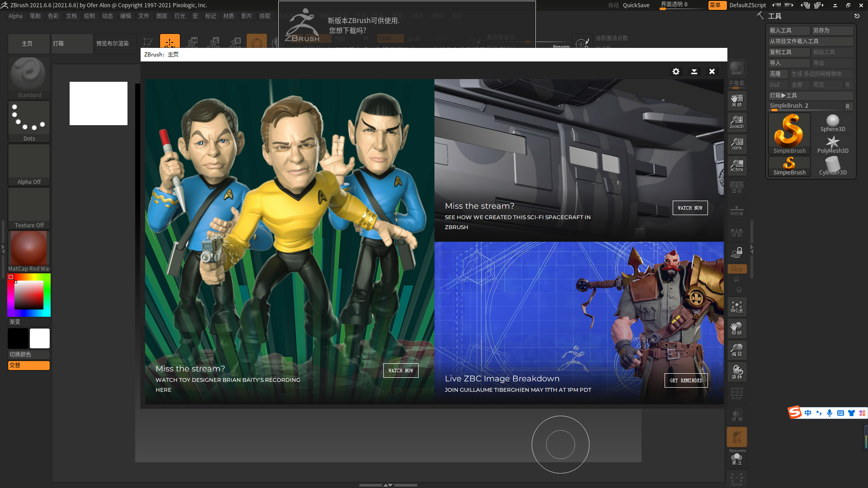The width and height of the screenshot is (868, 488).
Task: Click the 主页 home tab
Action: [28, 42]
